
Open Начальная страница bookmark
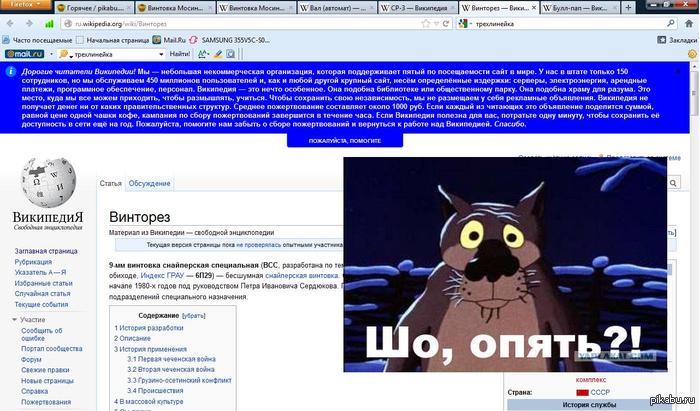coord(112,40)
